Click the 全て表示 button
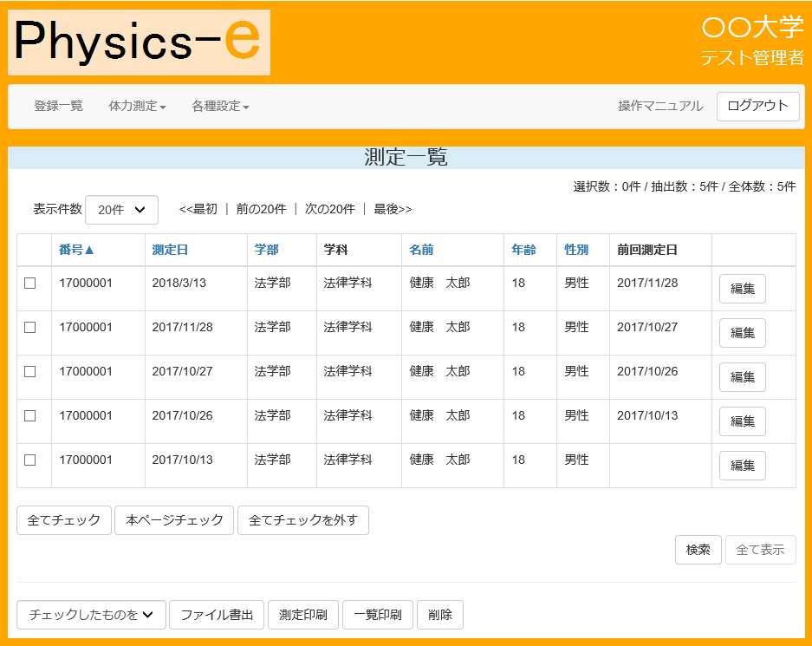Image resolution: width=812 pixels, height=646 pixels. click(760, 550)
